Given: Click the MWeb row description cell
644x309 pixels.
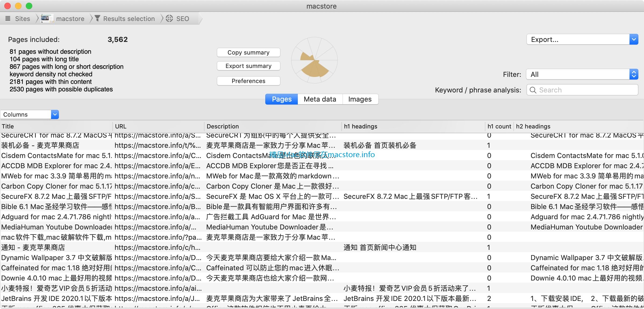Looking at the screenshot, I should (x=273, y=176).
